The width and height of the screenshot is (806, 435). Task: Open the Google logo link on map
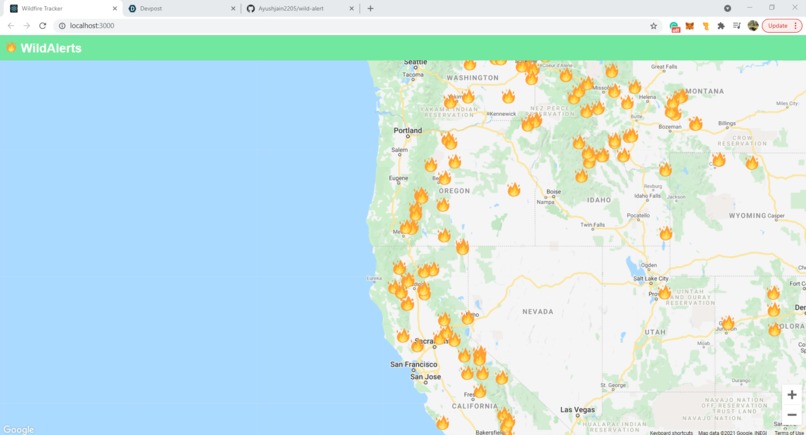pyautogui.click(x=19, y=429)
